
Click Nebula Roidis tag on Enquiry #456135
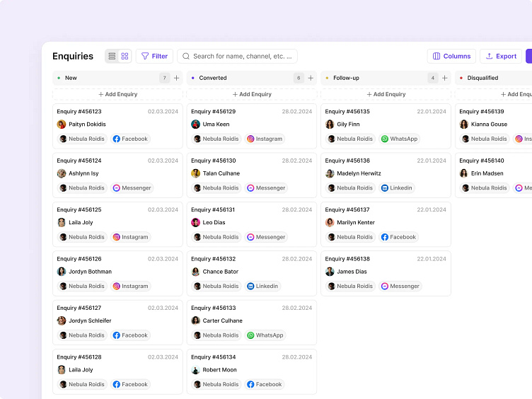tap(350, 139)
